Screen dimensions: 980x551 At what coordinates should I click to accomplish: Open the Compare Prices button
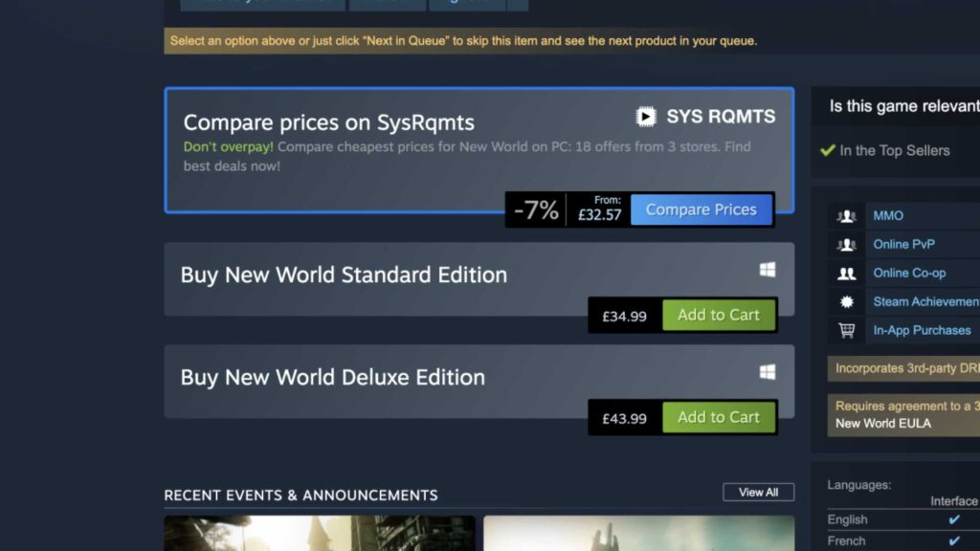coord(701,210)
